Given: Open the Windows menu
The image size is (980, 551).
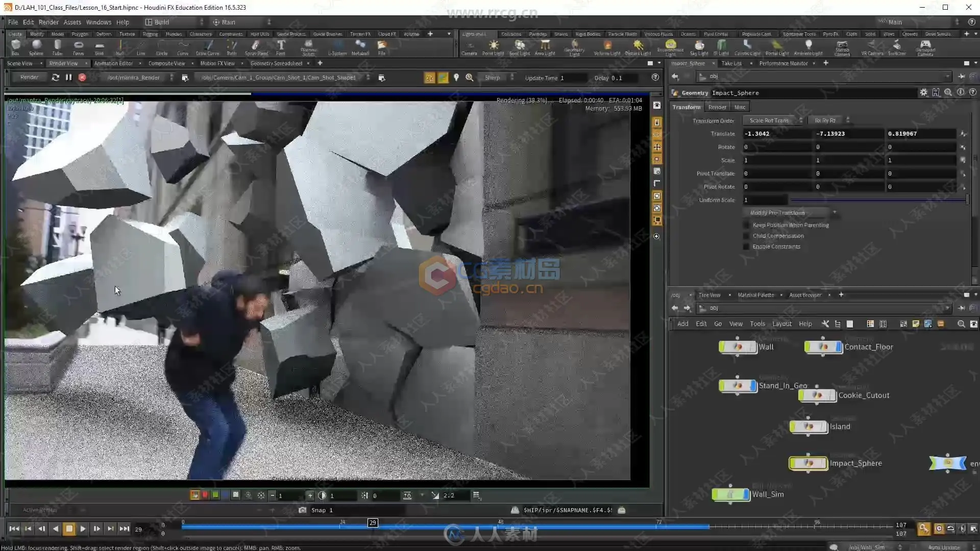Looking at the screenshot, I should click(99, 22).
